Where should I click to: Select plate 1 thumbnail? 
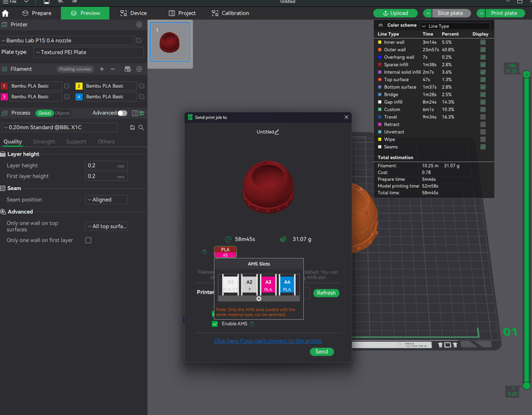[170, 43]
